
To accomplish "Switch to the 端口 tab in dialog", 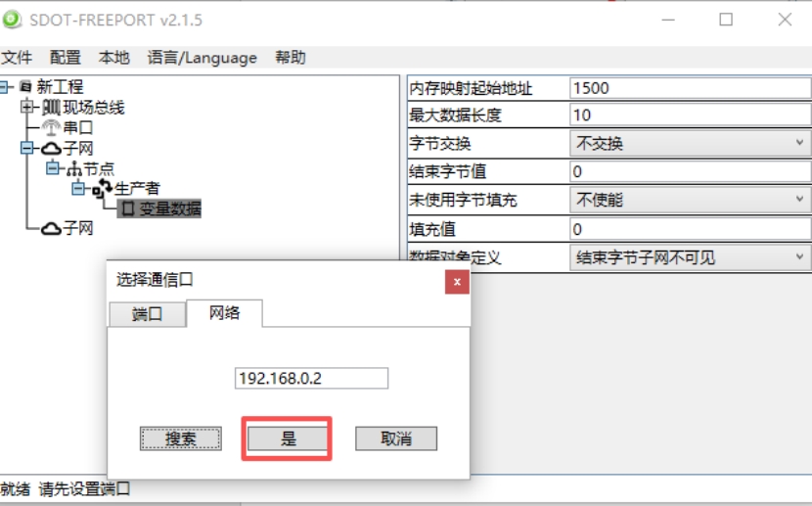I will [147, 314].
